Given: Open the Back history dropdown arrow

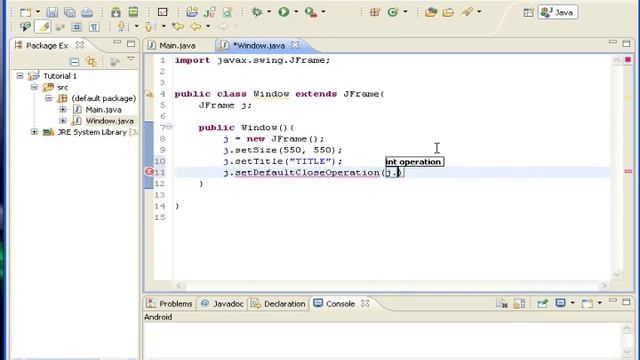Looking at the screenshot, I should pos(208,27).
